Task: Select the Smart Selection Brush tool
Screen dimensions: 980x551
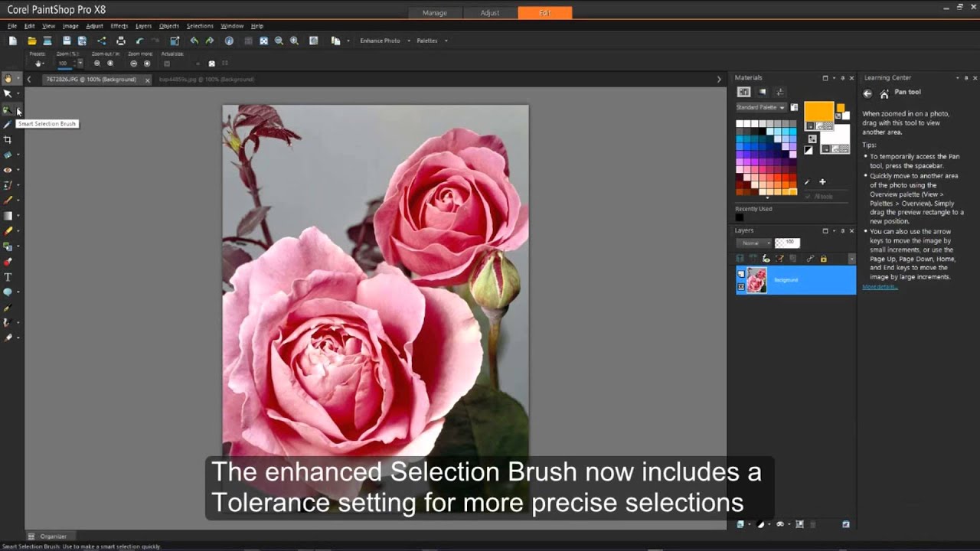Action: [8, 110]
